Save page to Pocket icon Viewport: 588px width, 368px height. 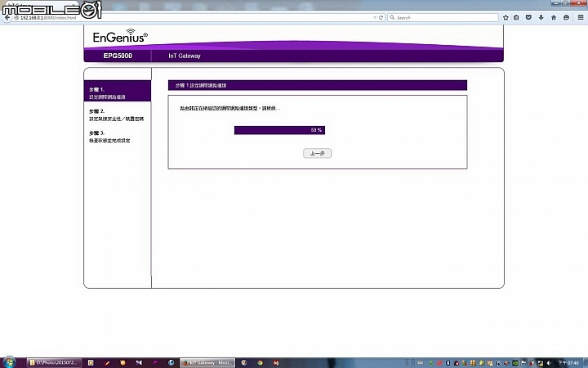528,18
